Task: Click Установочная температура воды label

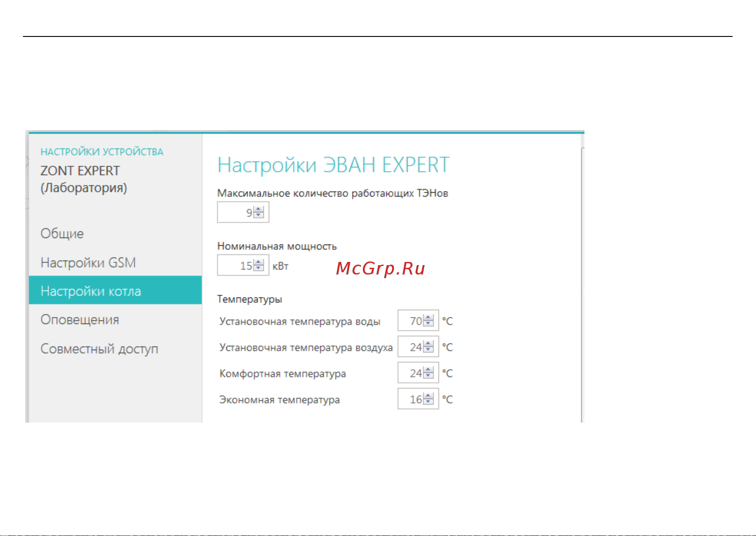Action: pos(300,322)
